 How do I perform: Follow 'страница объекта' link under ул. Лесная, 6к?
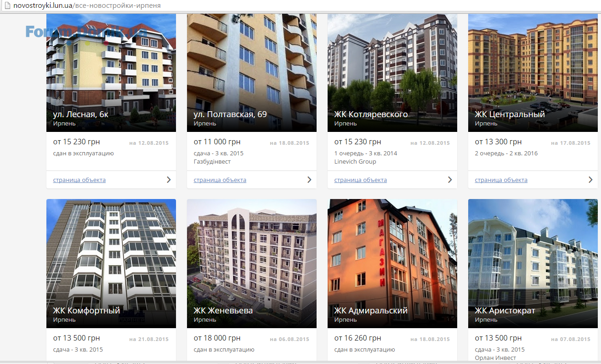tap(79, 180)
